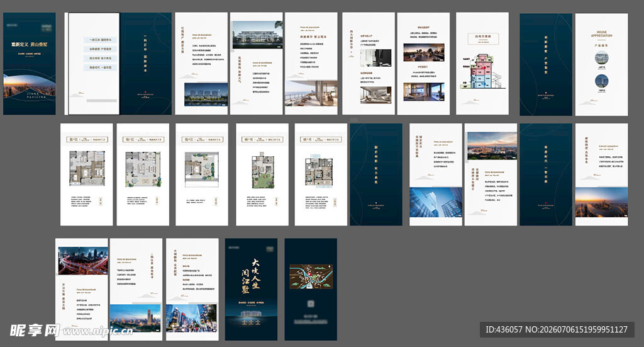
Task: Open the page topped by the white villa render
Action: [257, 64]
